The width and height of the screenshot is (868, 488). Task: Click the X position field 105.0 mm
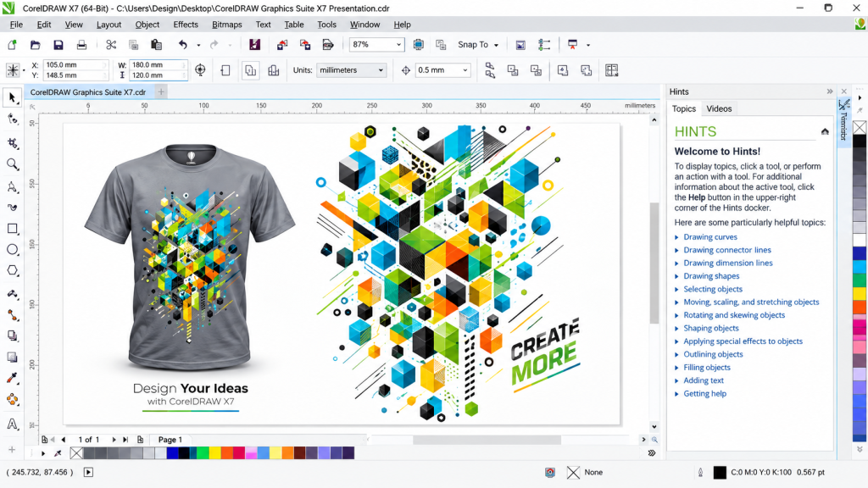75,64
